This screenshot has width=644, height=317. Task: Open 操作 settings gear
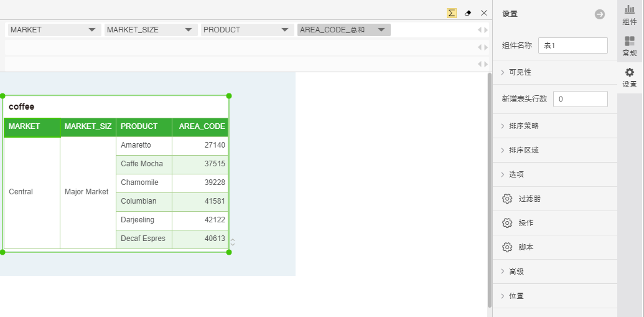[525, 223]
